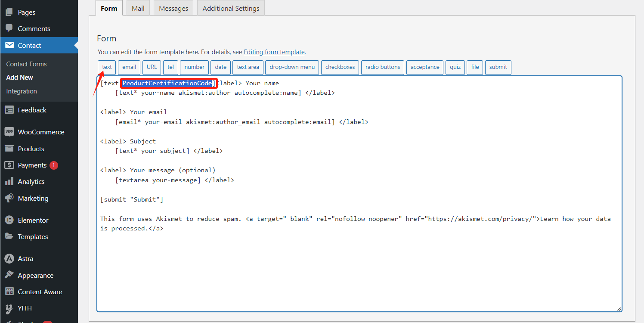This screenshot has height=323, width=644.
Task: Click the Products box icon
Action: tap(9, 149)
